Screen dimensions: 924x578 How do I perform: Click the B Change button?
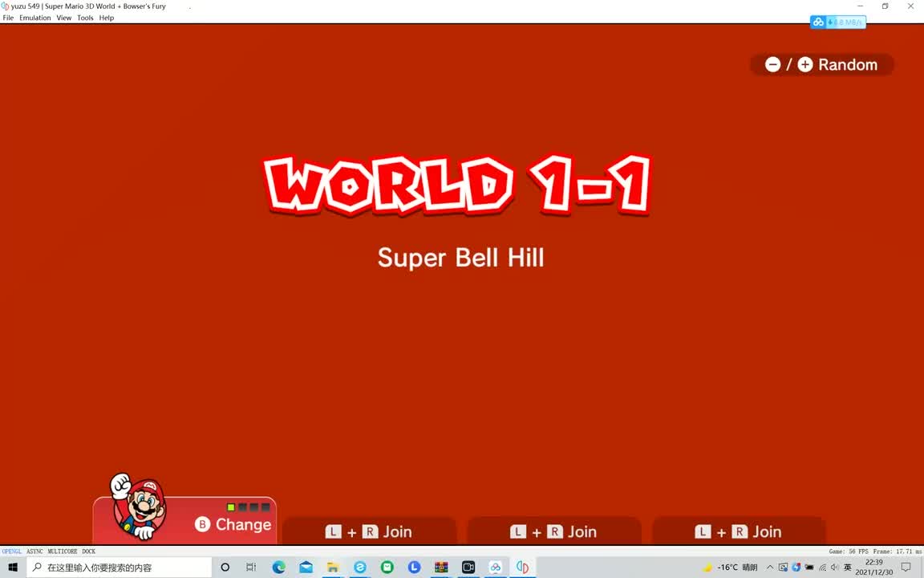tap(233, 524)
